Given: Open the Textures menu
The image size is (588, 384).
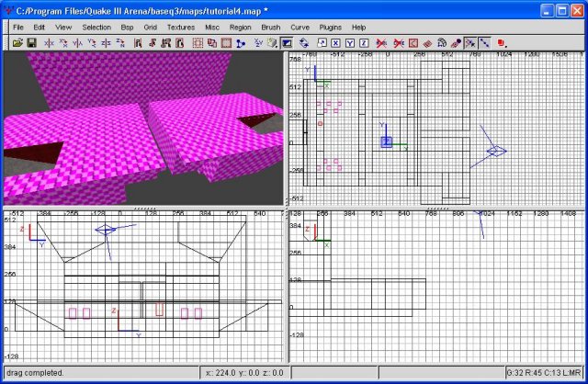Looking at the screenshot, I should tap(181, 28).
